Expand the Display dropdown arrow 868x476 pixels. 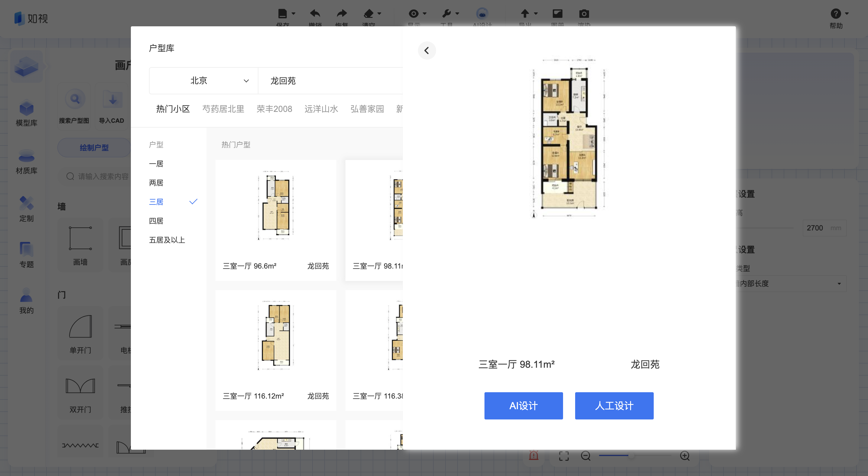(425, 14)
